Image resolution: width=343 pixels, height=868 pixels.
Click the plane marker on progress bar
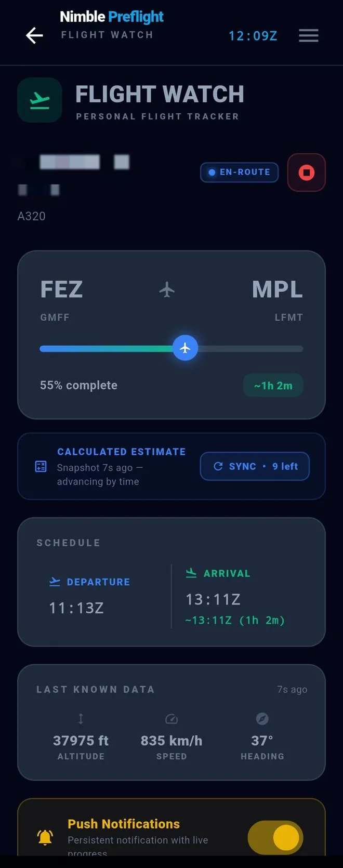(x=185, y=348)
